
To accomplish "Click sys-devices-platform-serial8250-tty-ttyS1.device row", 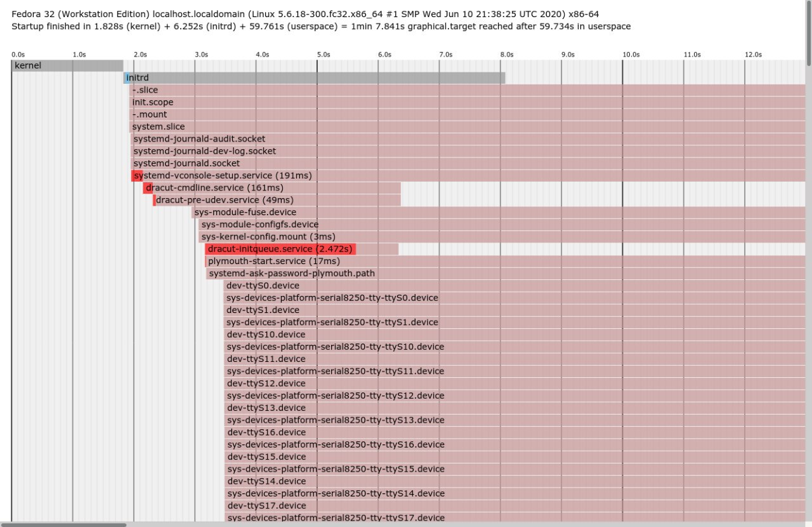I will coord(514,323).
